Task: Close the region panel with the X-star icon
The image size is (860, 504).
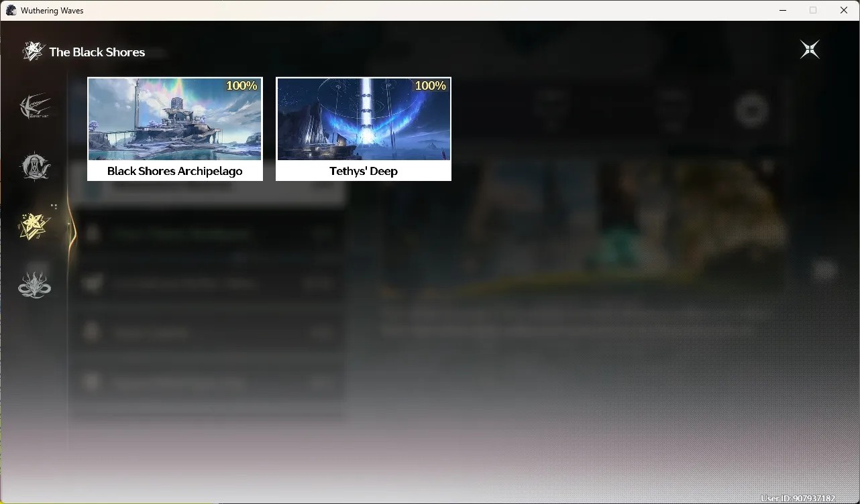Action: pos(810,50)
